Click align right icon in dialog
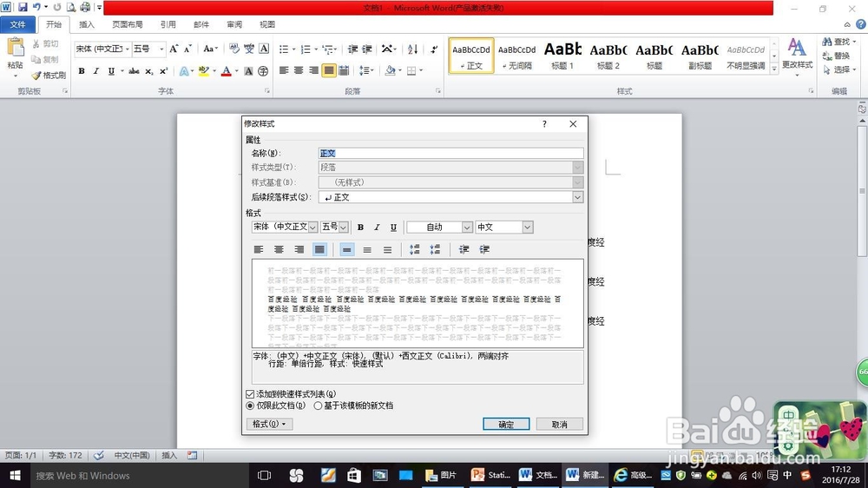Viewport: 868px width, 488px height. 299,250
